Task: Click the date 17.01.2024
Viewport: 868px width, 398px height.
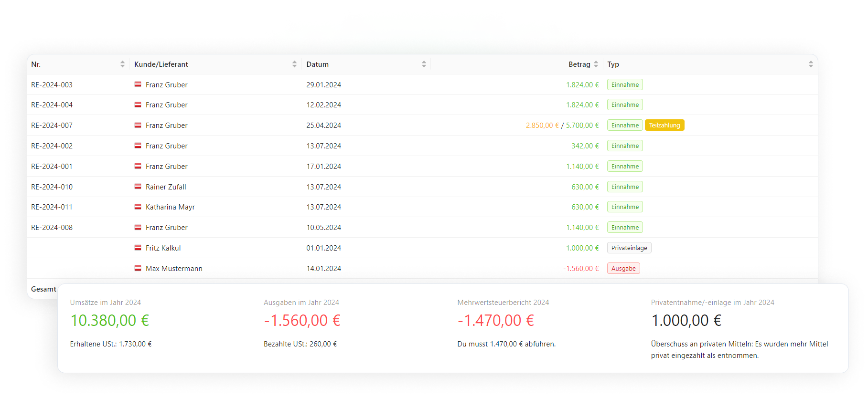Action: 323,167
